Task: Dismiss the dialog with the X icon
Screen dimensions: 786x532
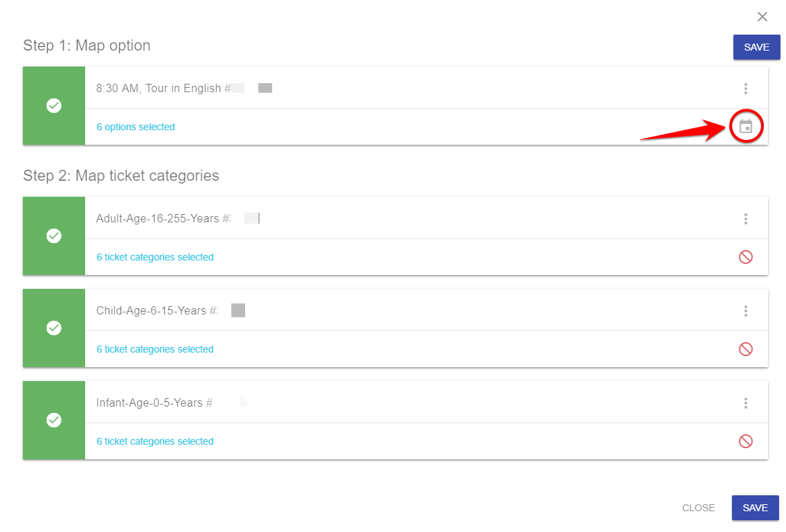Action: click(762, 17)
